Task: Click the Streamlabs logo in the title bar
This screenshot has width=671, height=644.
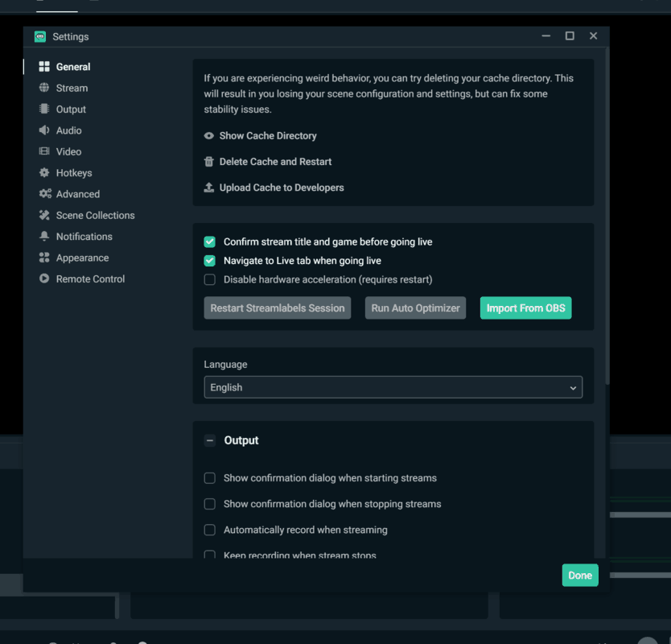Action: [39, 36]
